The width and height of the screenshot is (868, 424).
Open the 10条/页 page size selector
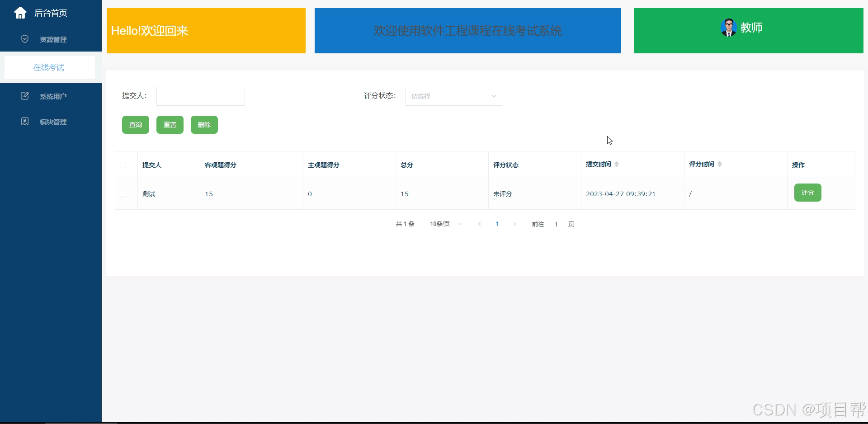pyautogui.click(x=446, y=224)
